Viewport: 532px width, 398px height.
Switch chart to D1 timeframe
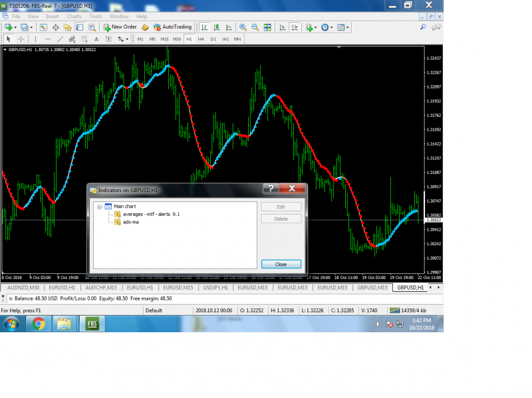[x=213, y=39]
